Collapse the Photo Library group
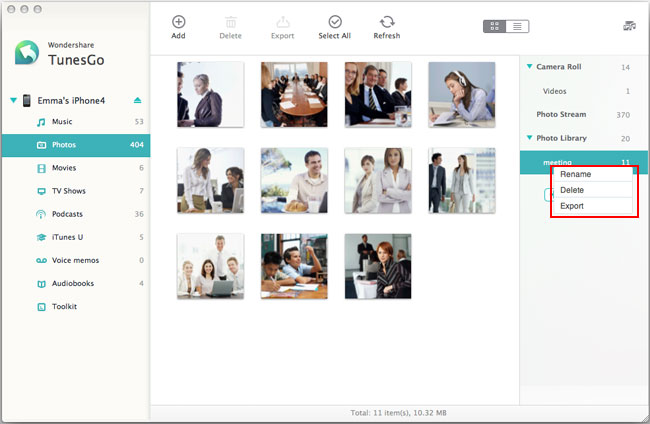 coord(529,138)
